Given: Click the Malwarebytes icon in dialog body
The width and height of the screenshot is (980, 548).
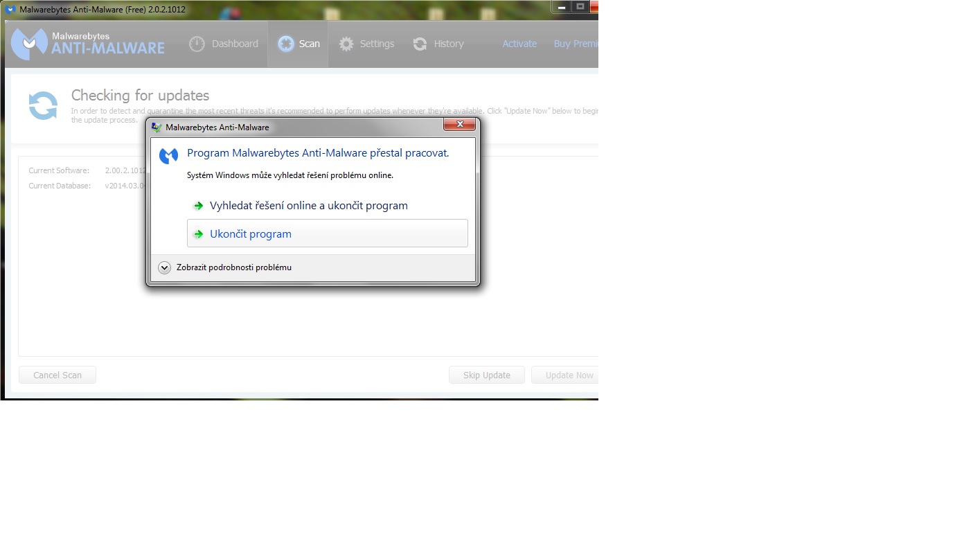Looking at the screenshot, I should pyautogui.click(x=168, y=155).
